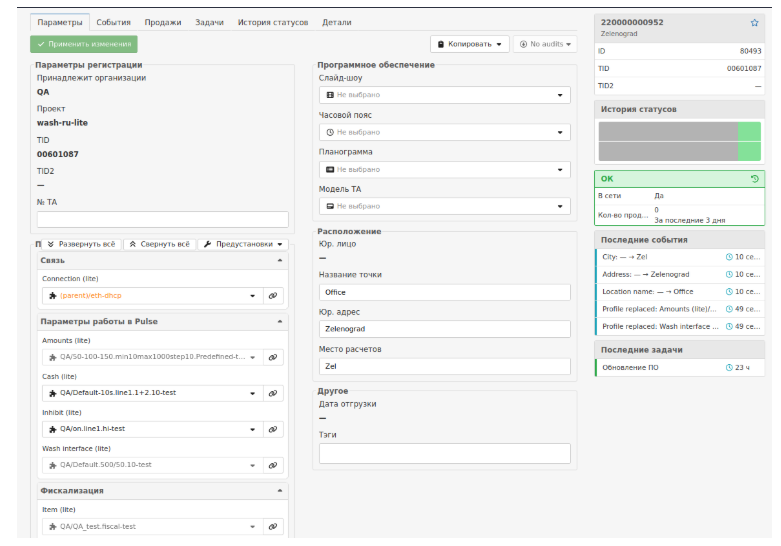Click the Применить изменения button
Image resolution: width=781 pixels, height=546 pixels.
(x=84, y=44)
